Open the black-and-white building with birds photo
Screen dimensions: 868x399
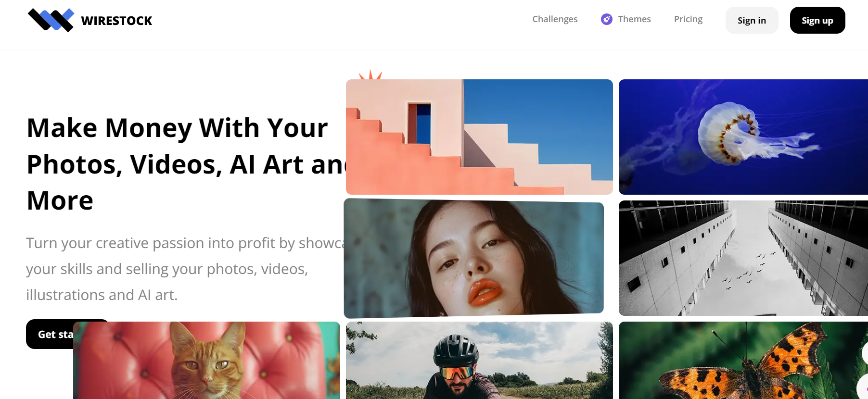[743, 258]
